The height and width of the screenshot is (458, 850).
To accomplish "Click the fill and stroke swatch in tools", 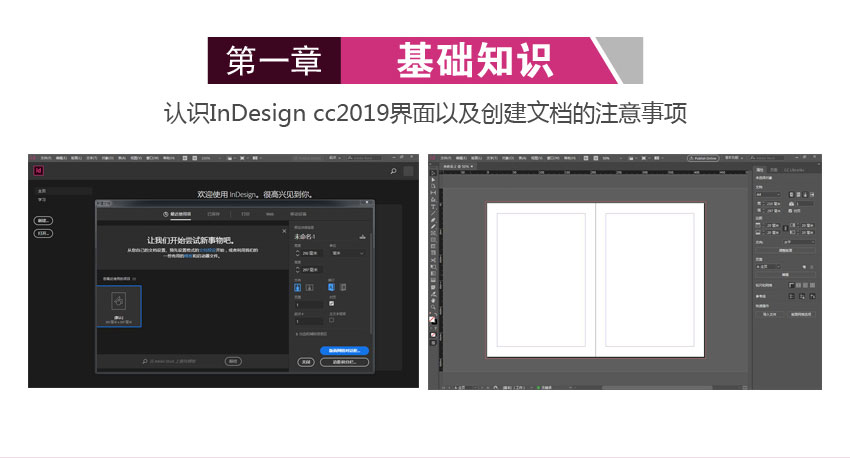I will [433, 320].
